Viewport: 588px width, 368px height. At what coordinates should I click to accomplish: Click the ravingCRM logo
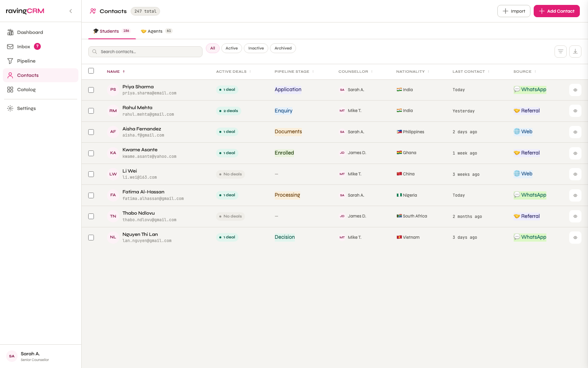24,11
